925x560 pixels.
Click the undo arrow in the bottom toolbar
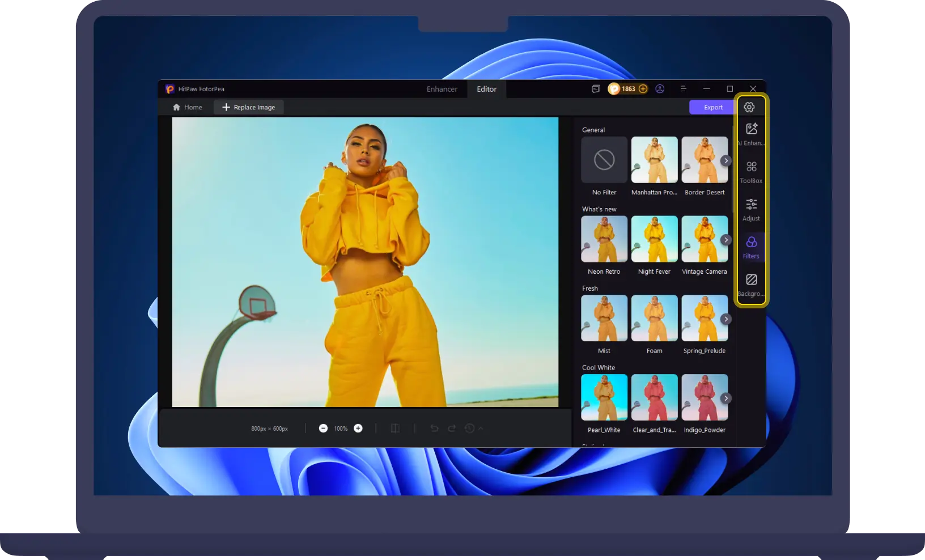click(434, 429)
